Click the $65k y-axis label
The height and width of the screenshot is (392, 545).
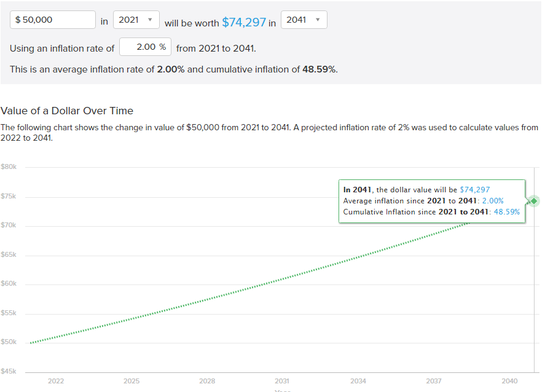click(x=9, y=255)
